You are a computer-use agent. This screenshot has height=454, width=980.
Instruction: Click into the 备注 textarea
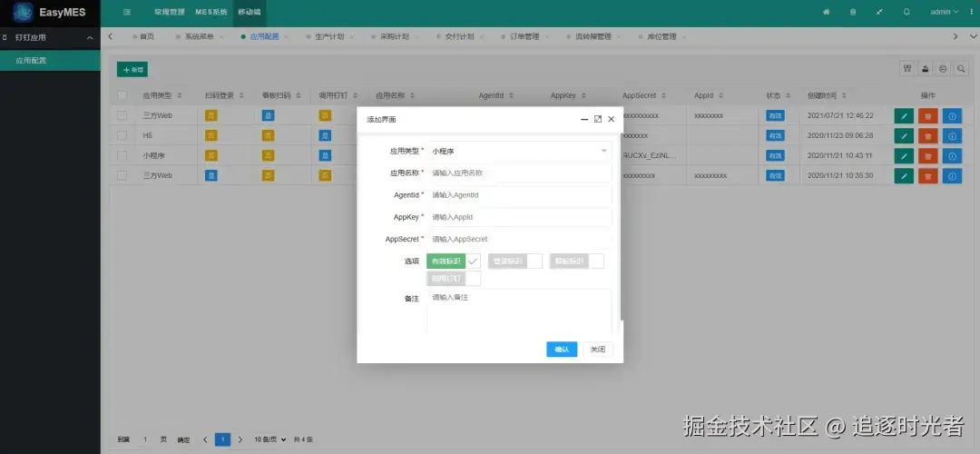519,311
